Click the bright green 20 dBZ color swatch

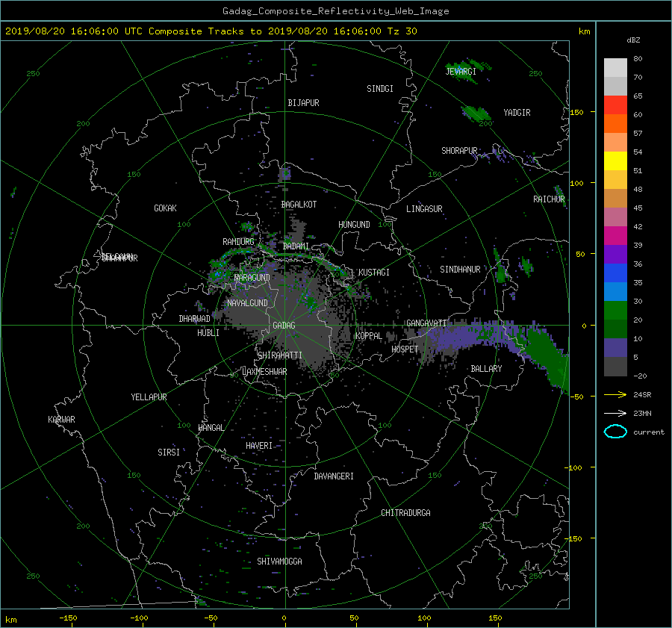pyautogui.click(x=615, y=311)
